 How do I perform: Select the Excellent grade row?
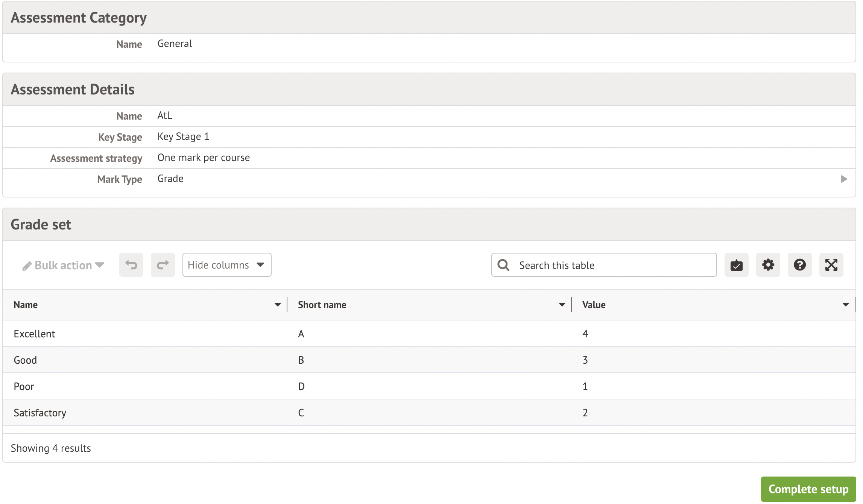35,334
